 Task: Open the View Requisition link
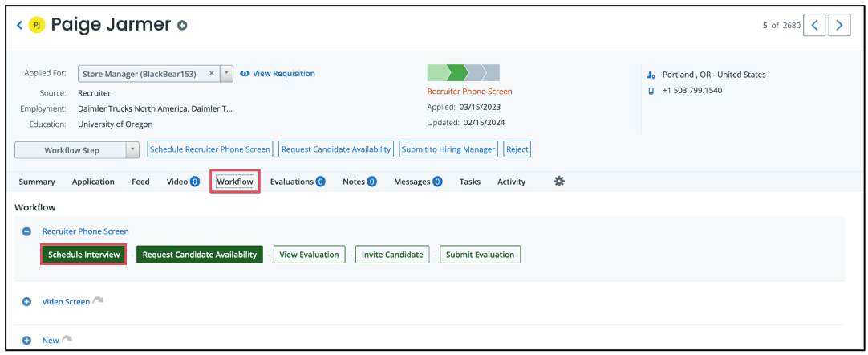pos(278,73)
